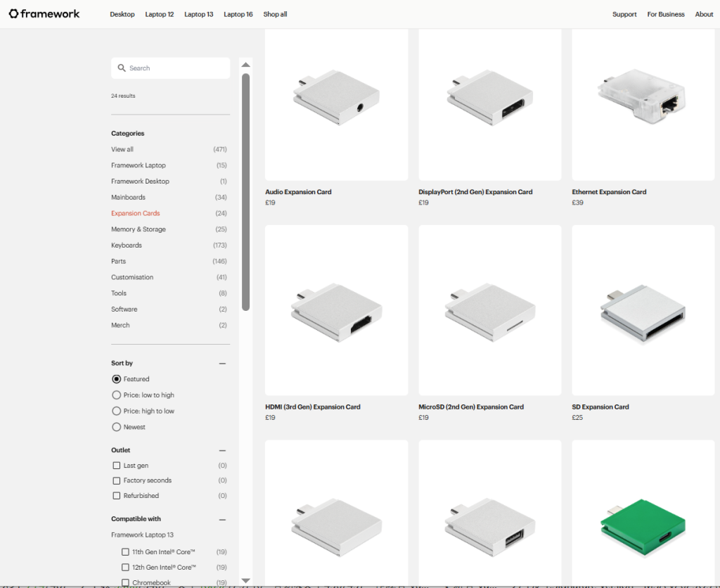Go to the Mainboards category
Image resolution: width=720 pixels, height=588 pixels.
coord(128,198)
